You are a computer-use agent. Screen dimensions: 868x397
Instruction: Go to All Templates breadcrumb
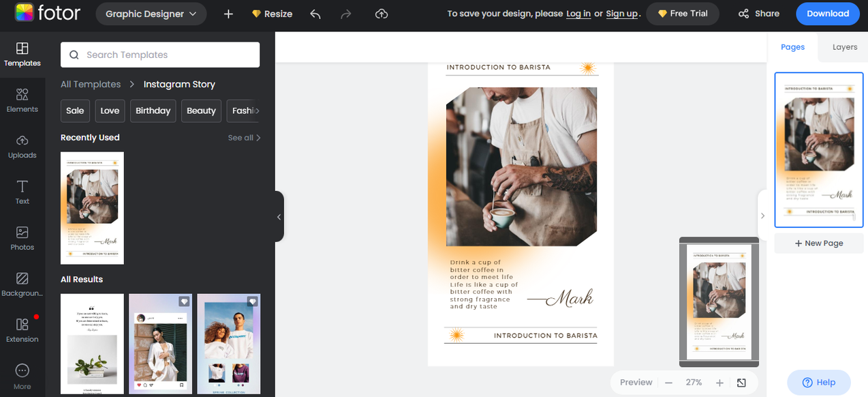point(91,84)
